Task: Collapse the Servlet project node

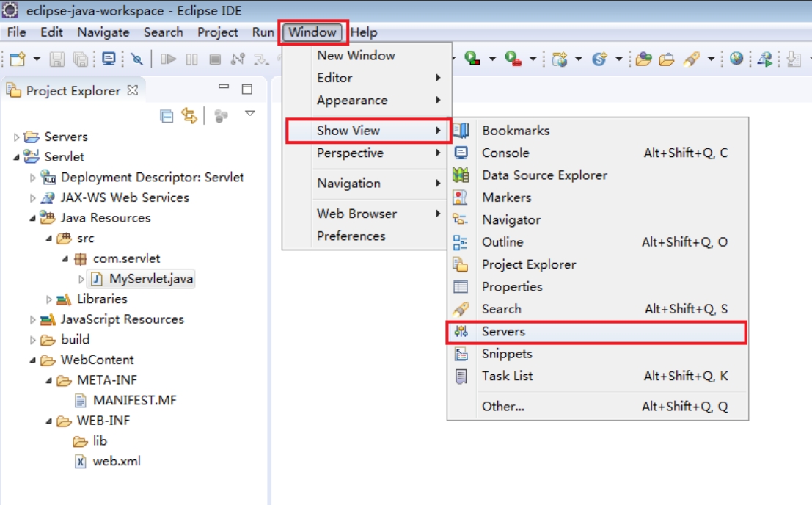Action: point(17,157)
